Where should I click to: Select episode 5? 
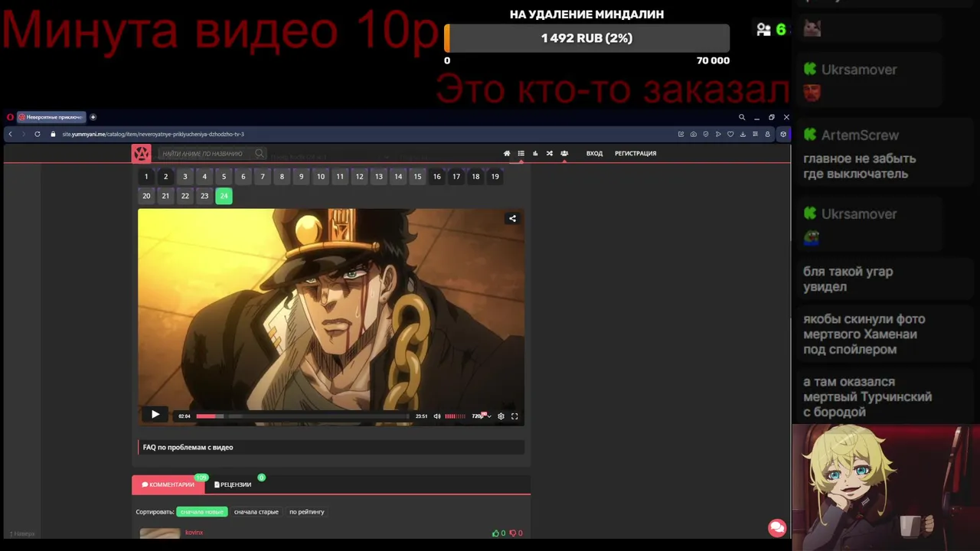coord(224,177)
